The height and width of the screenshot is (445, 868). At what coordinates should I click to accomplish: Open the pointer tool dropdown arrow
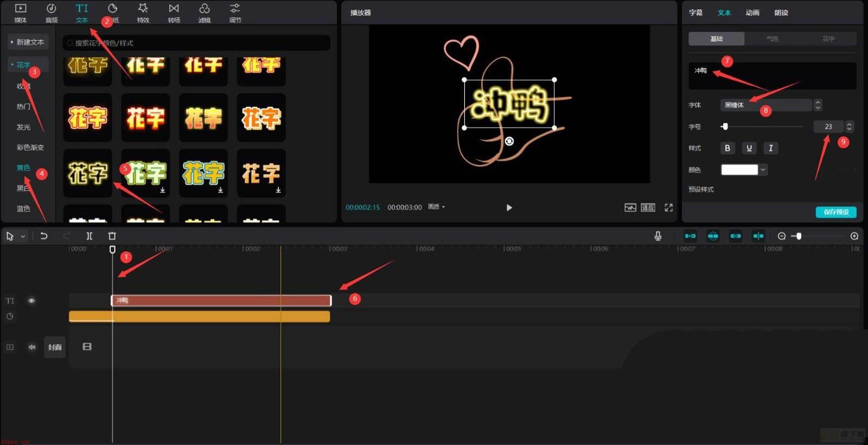23,237
